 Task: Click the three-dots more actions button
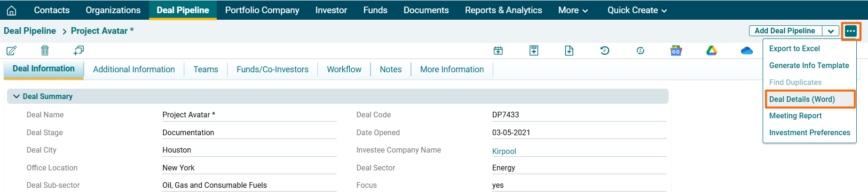(851, 31)
